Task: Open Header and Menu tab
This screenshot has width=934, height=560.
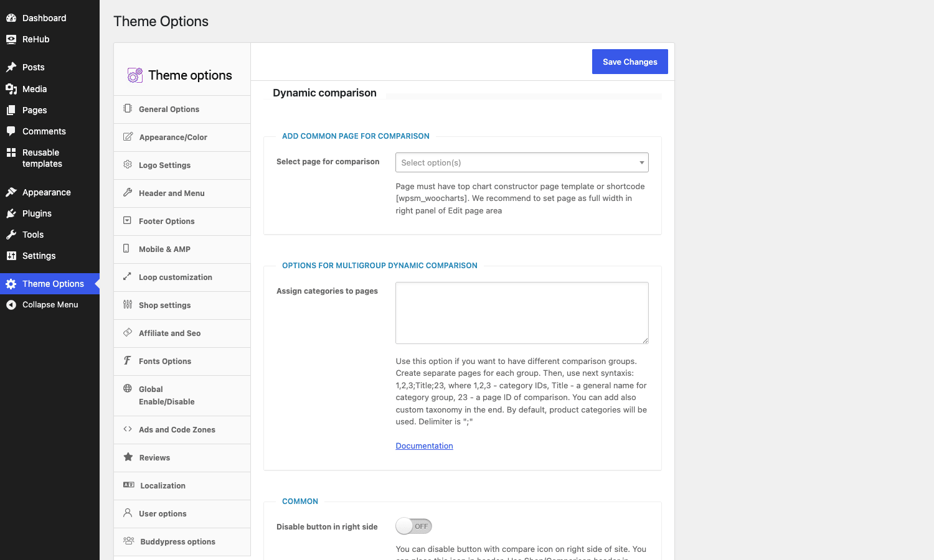Action: coord(182,194)
